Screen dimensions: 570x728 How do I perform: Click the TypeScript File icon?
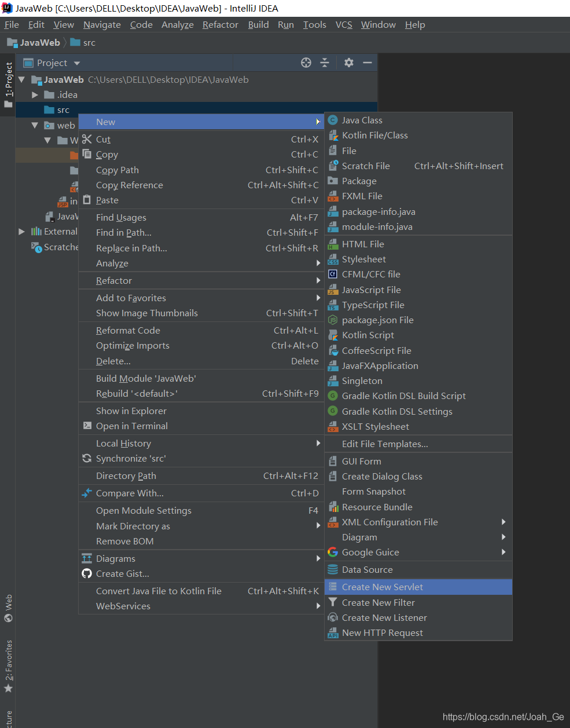point(333,305)
